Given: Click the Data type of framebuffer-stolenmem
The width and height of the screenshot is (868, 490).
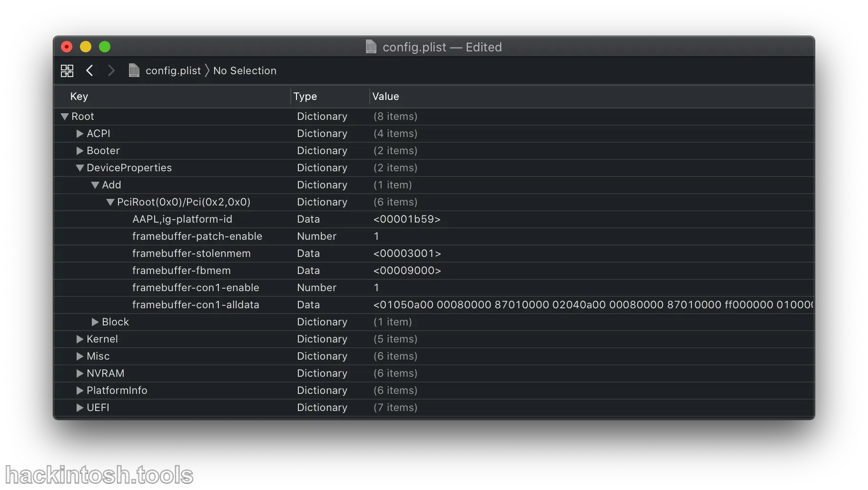Looking at the screenshot, I should tap(308, 254).
